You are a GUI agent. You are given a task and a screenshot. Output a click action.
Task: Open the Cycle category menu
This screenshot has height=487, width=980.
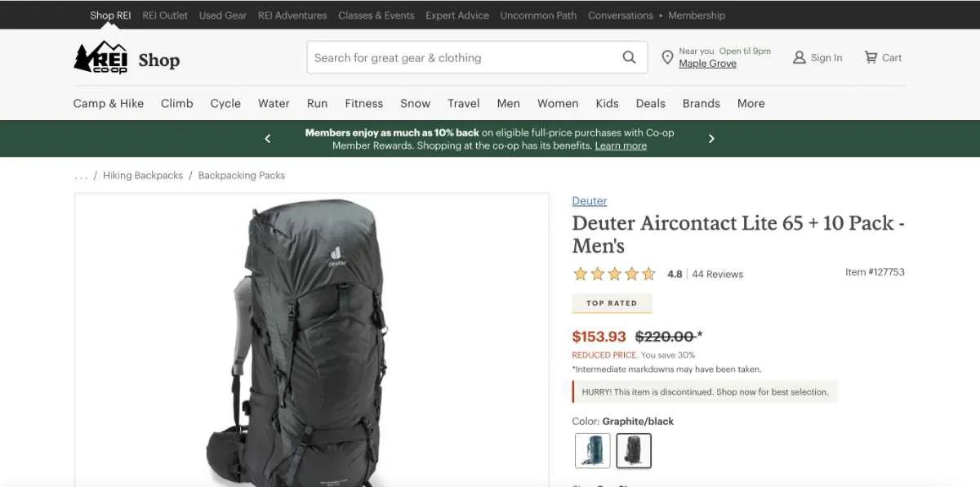225,103
